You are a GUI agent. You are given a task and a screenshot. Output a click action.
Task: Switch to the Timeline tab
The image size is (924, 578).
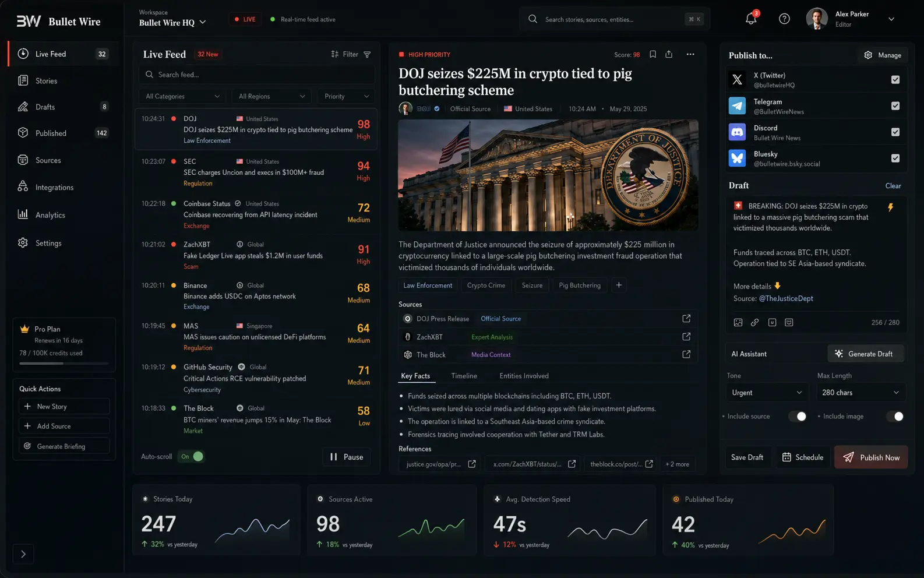[464, 376]
